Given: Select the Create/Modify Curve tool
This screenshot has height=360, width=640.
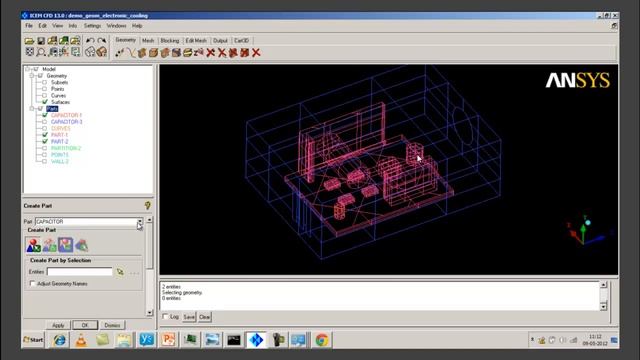Looking at the screenshot, I should [131, 53].
